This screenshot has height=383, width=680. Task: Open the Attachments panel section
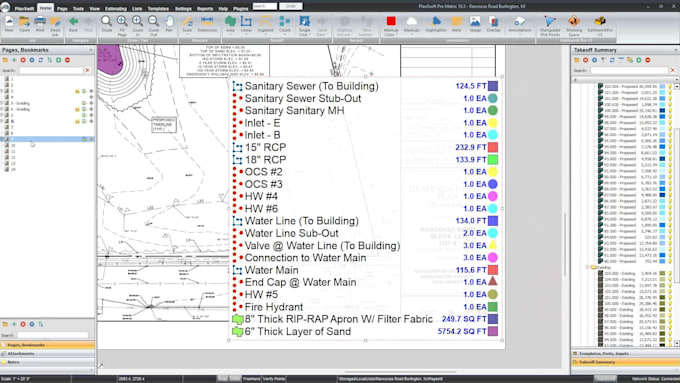click(47, 354)
